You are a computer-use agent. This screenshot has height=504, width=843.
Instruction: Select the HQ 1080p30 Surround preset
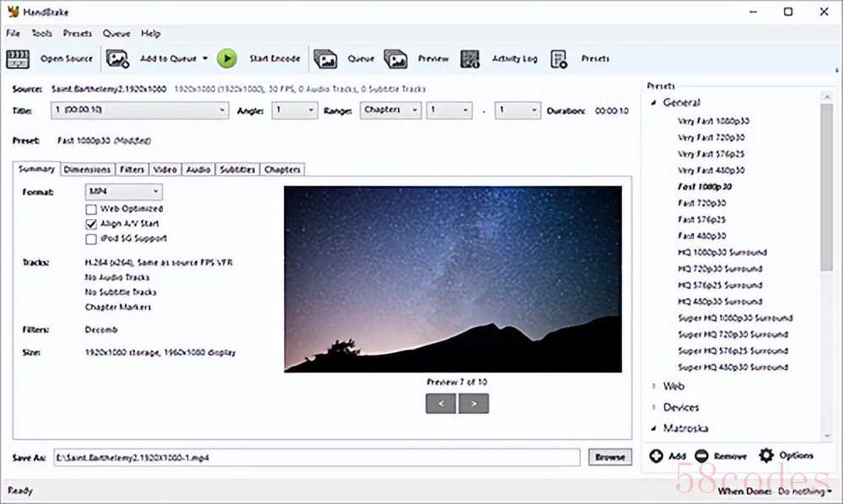[722, 253]
